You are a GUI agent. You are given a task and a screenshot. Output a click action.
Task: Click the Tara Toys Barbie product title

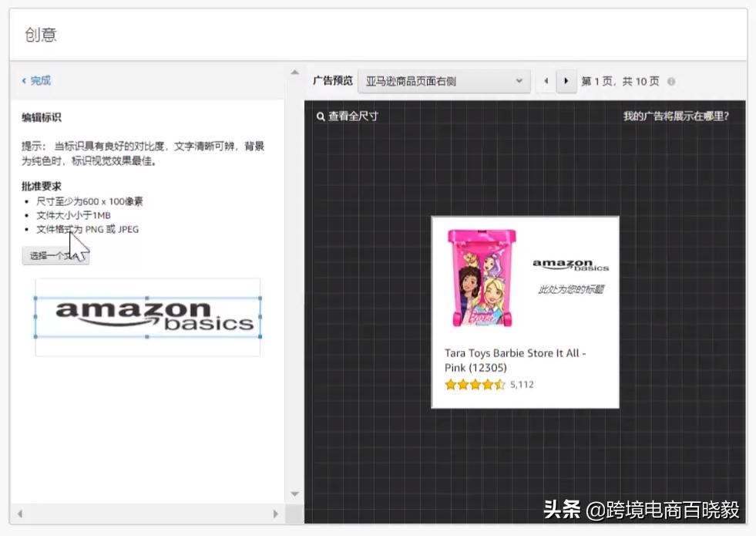point(515,360)
